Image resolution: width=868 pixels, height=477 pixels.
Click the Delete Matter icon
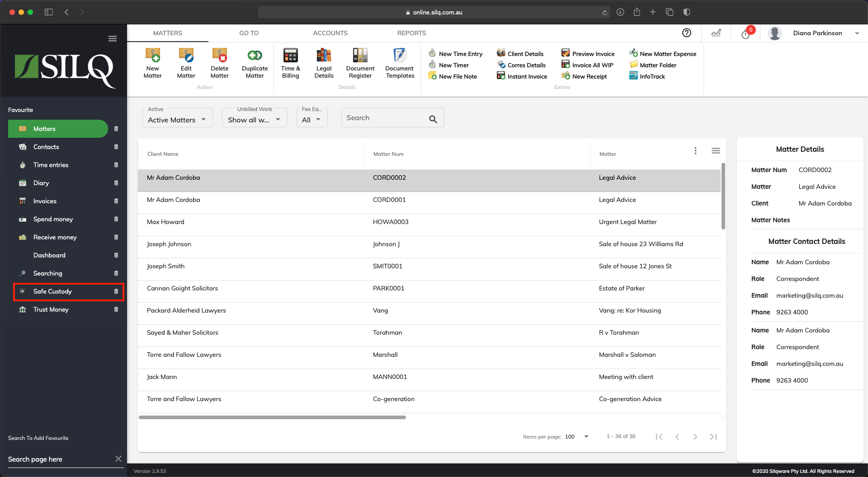[x=220, y=56]
